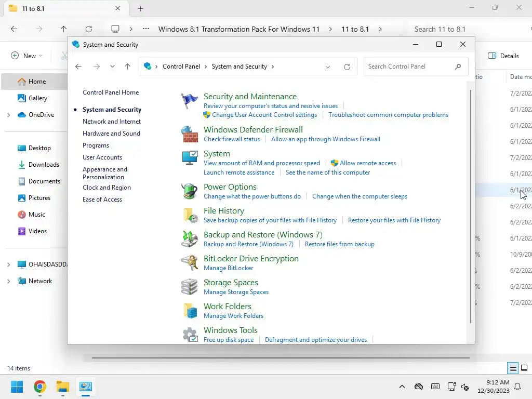Switch Explorer to details list view
Viewport: 532px width, 399px height.
click(513, 368)
